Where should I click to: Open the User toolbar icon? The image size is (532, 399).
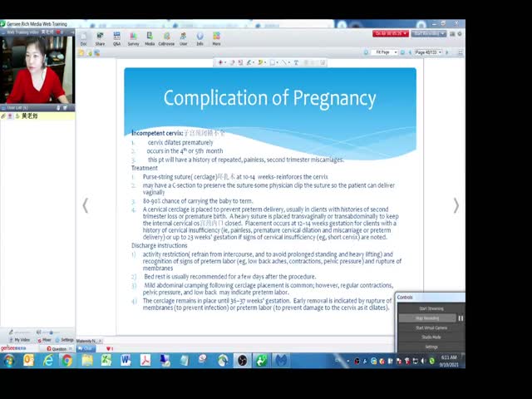[x=183, y=39]
